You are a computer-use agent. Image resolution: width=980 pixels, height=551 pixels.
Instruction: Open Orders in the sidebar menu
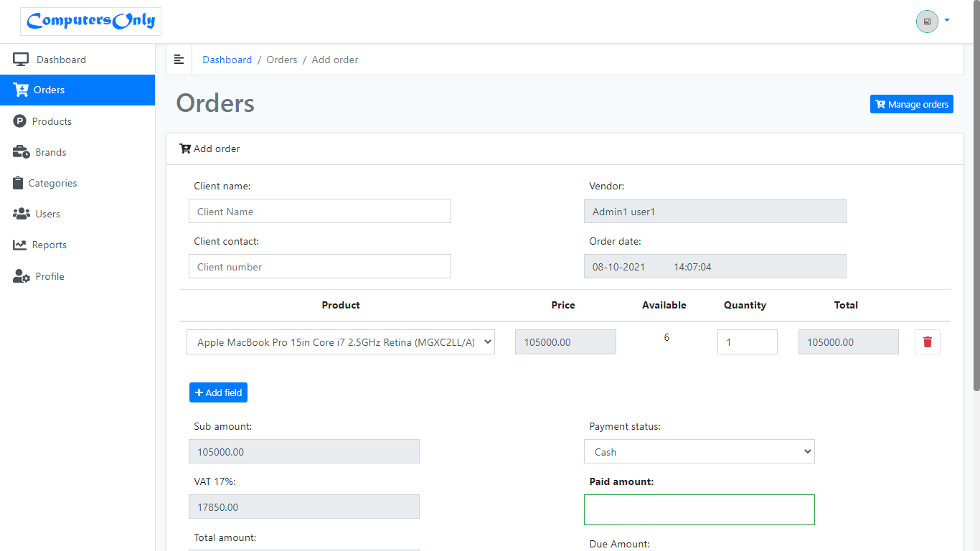(49, 90)
